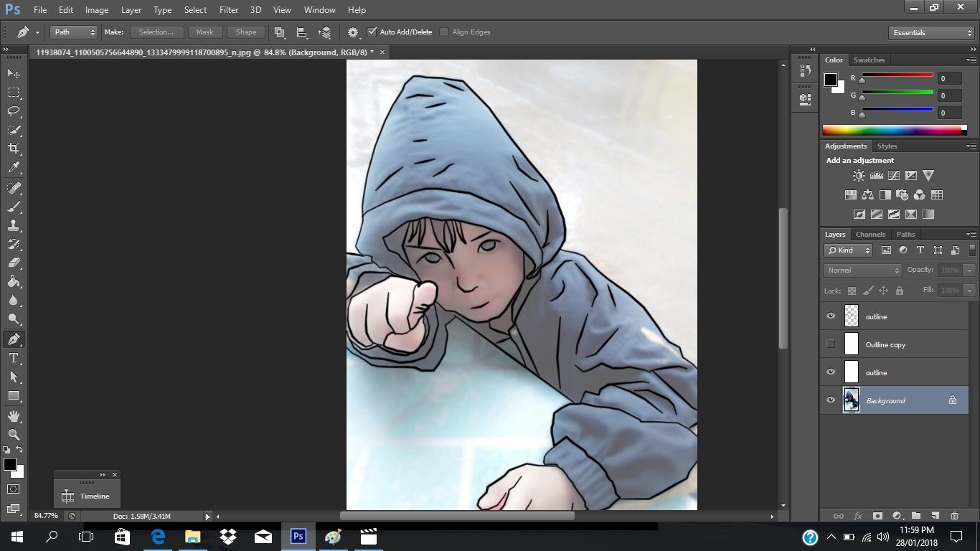Open the Layer menu

[x=131, y=10]
